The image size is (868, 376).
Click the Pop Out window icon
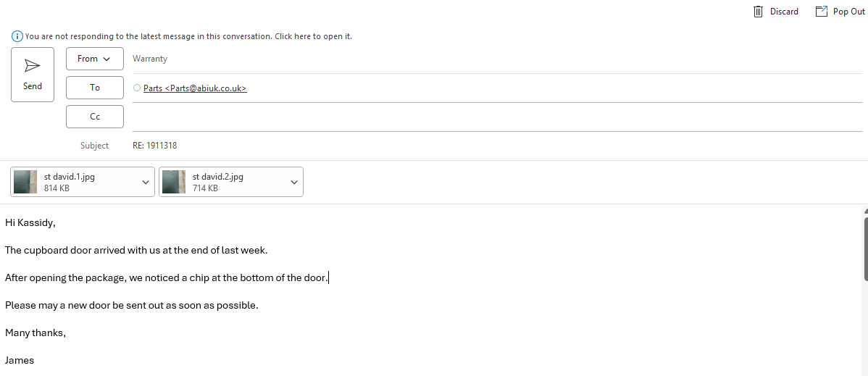click(822, 12)
